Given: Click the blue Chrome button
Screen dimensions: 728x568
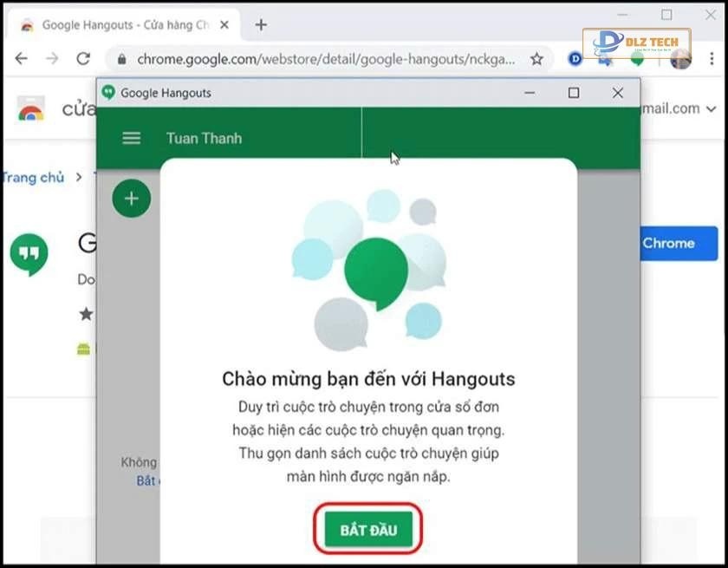Looking at the screenshot, I should tap(679, 244).
